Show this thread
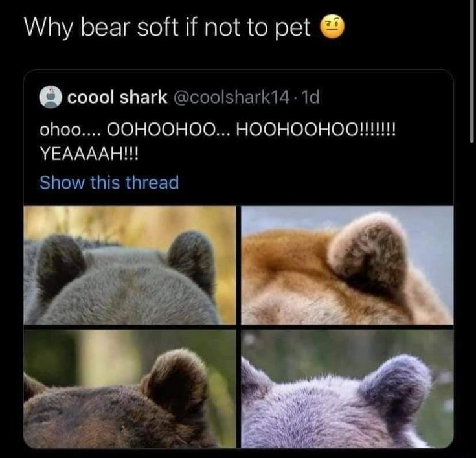 [x=109, y=183]
